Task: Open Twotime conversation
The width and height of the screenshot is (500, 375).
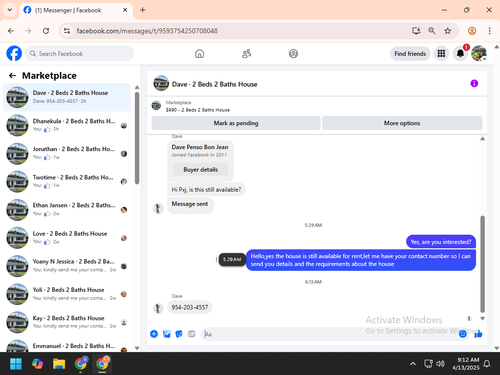Action: click(x=67, y=182)
